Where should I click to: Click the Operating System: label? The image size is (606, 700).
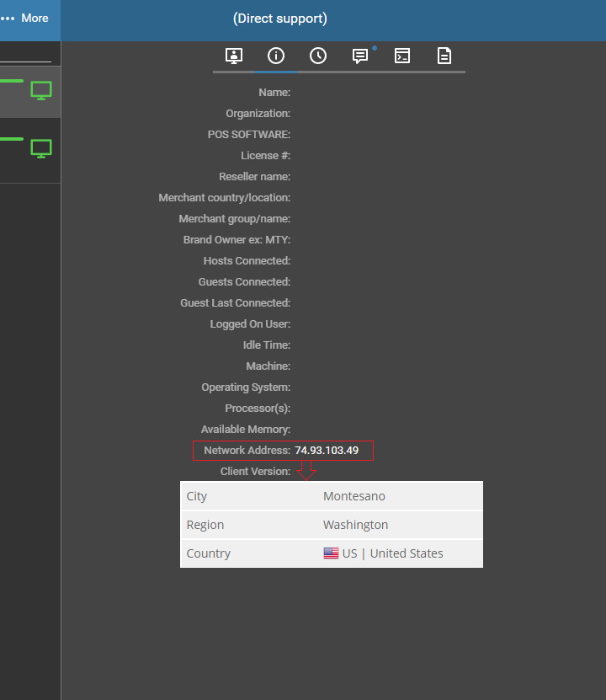pyautogui.click(x=246, y=387)
